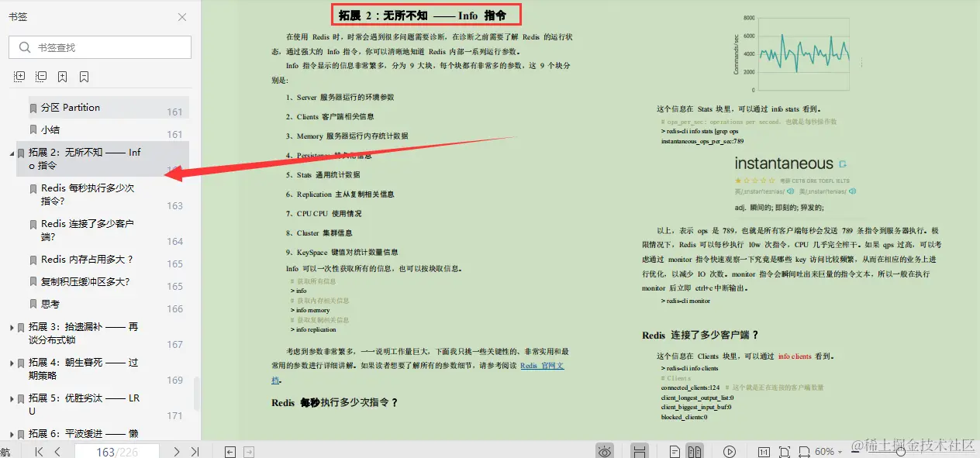Switch to two-page facing view icon
The image size is (980, 458).
695,450
